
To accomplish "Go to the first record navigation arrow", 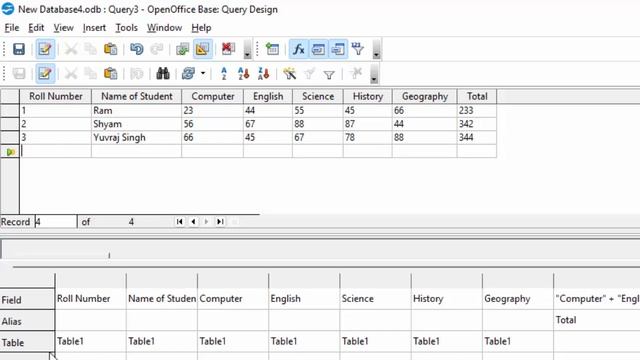I will pos(179,222).
